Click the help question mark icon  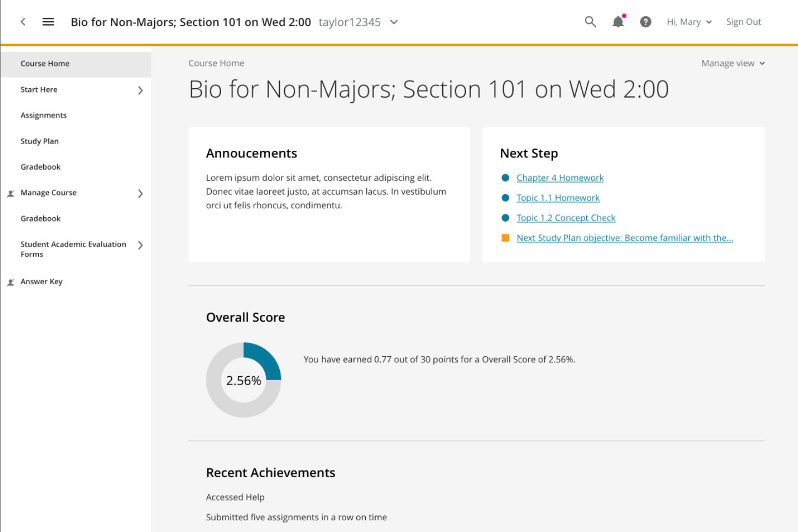(646, 22)
